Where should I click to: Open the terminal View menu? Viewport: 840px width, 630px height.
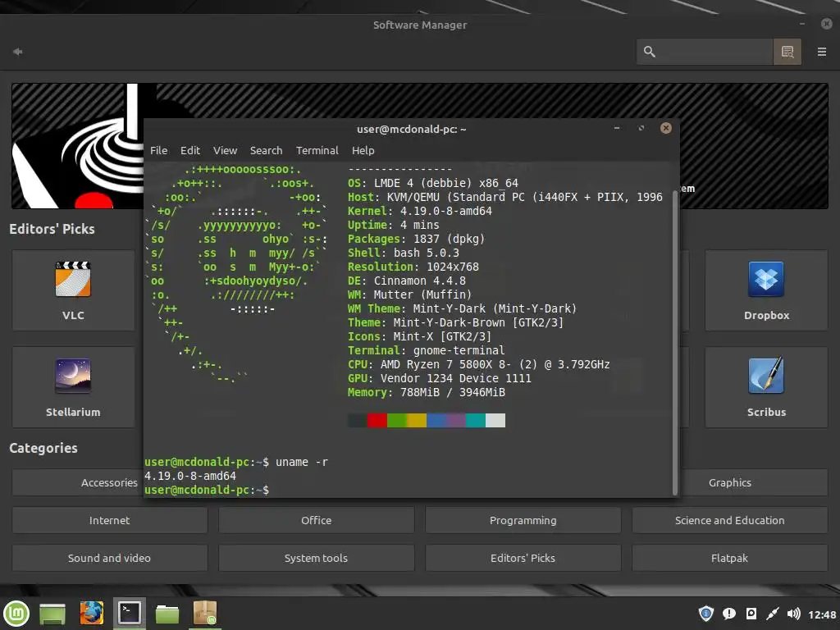[225, 151]
